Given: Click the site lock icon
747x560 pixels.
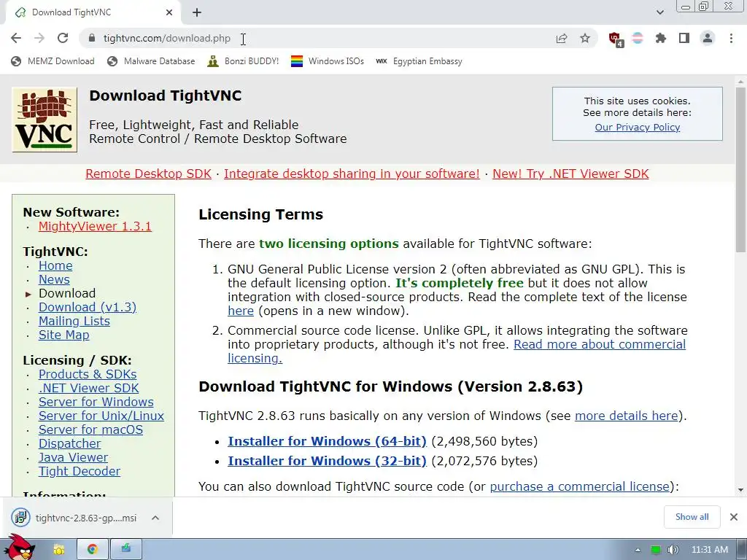Looking at the screenshot, I should pyautogui.click(x=93, y=38).
